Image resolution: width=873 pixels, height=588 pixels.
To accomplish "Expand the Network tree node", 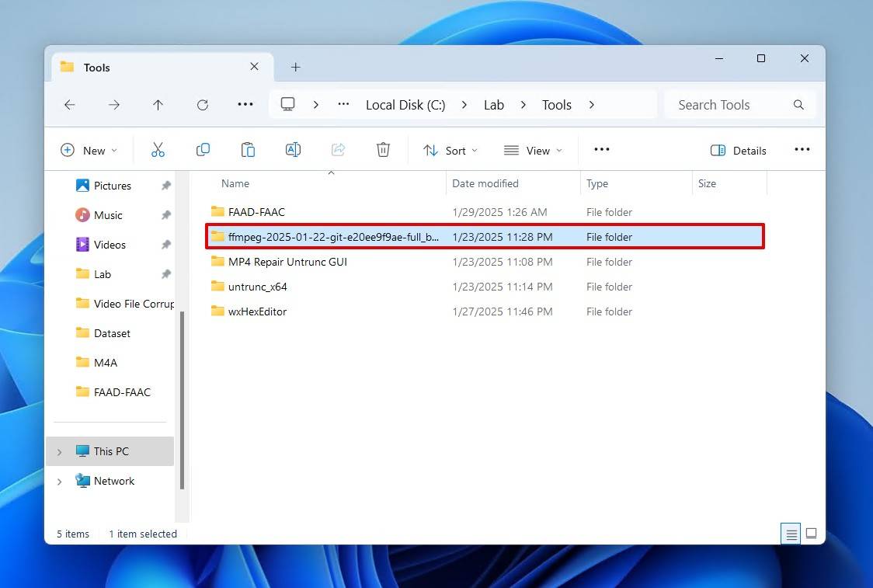I will point(59,482).
